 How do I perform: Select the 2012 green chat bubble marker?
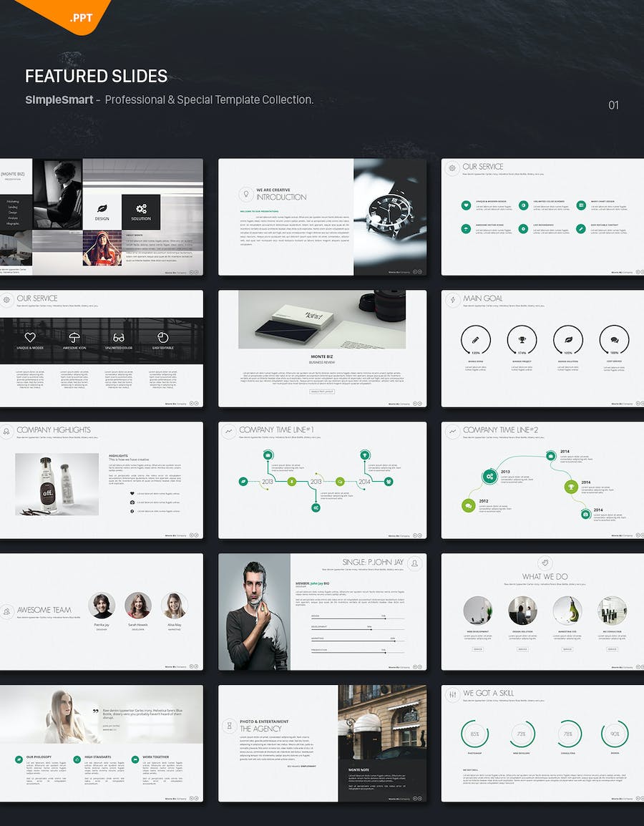[x=468, y=506]
